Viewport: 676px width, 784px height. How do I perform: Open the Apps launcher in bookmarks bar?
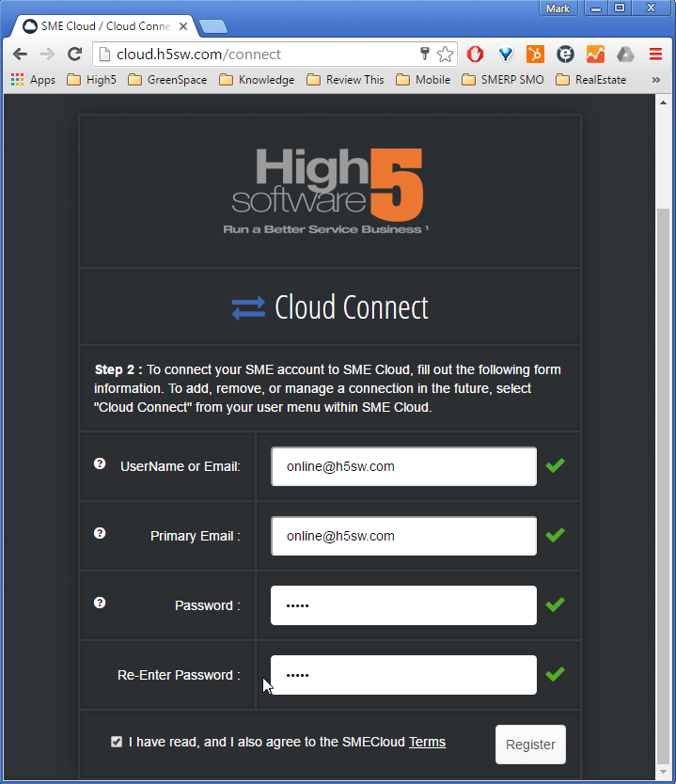pos(33,80)
